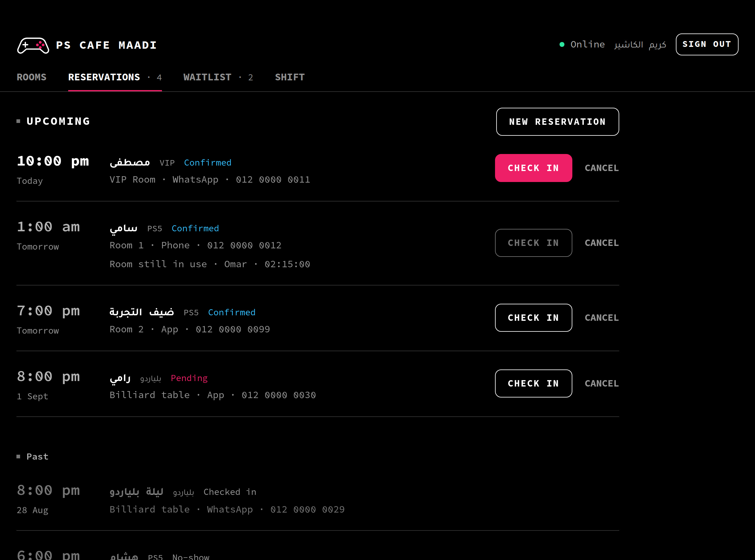Click the Checked in status of 28 Aug
This screenshot has height=560, width=755.
230,492
